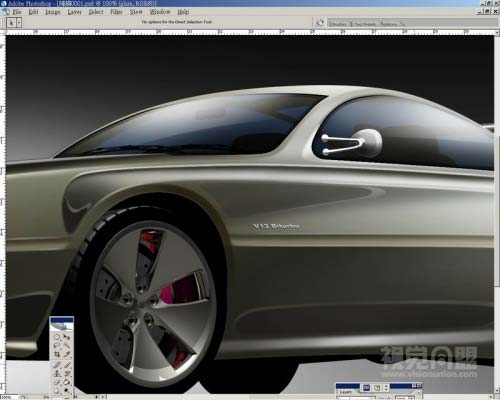This screenshot has width=500, height=400.
Task: Open the File menu
Action: [x=16, y=12]
